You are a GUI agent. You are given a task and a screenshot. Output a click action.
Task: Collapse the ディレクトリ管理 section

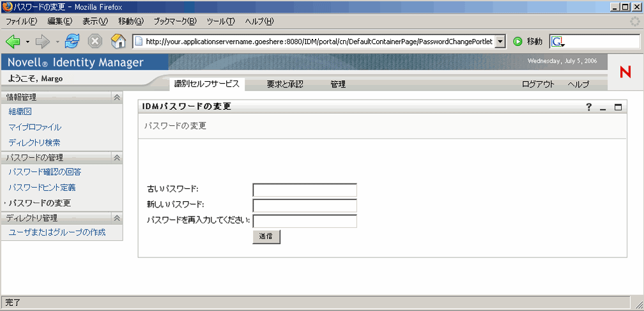coord(117,218)
